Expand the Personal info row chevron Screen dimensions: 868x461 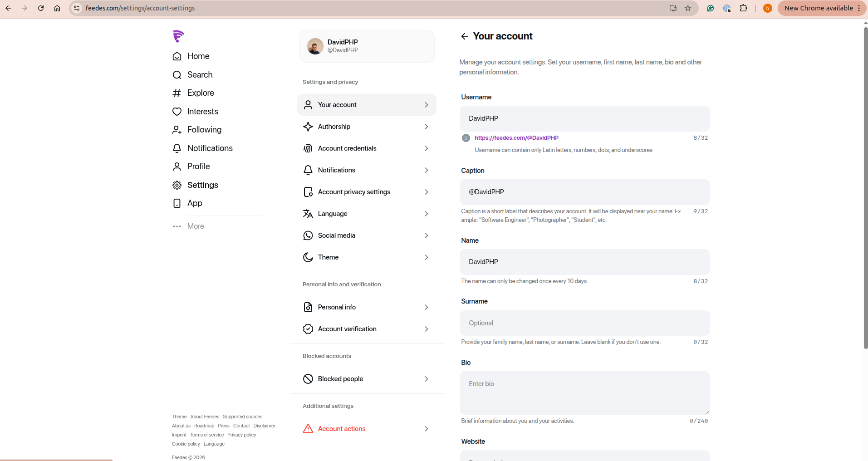[x=426, y=307]
